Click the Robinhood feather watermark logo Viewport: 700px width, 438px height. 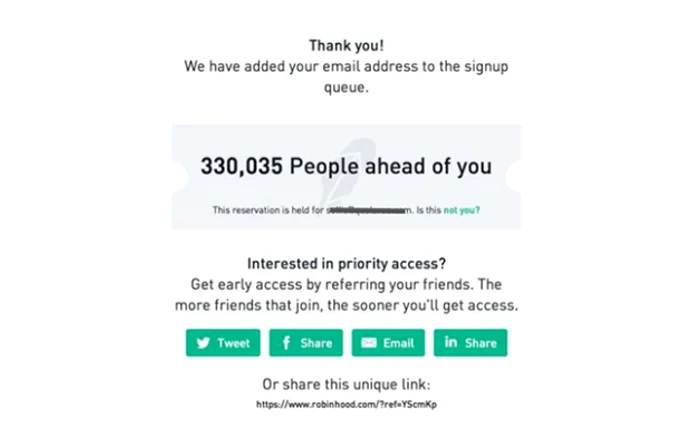click(346, 174)
